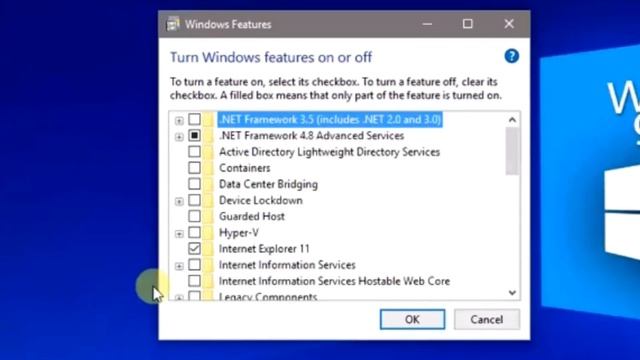The image size is (640, 360).
Task: Maximize the Windows Features dialog
Action: (x=468, y=24)
